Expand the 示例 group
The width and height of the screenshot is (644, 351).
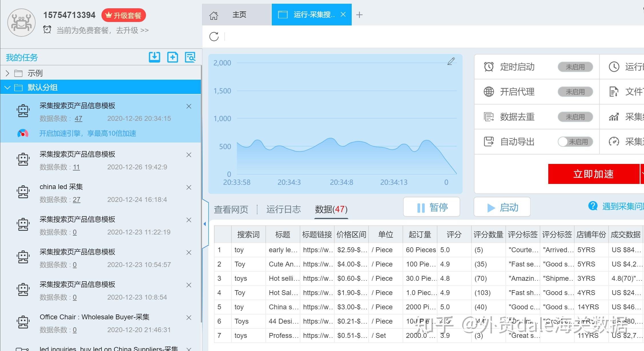point(7,73)
